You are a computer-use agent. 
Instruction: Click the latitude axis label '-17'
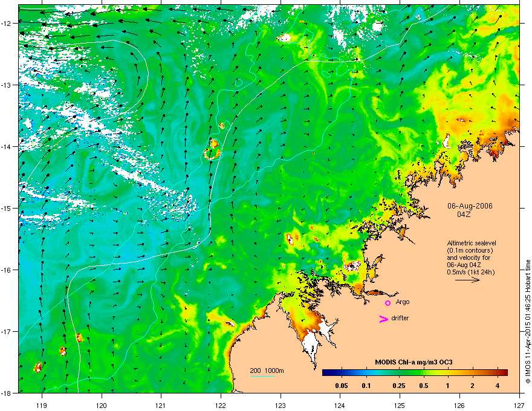(x=7, y=331)
